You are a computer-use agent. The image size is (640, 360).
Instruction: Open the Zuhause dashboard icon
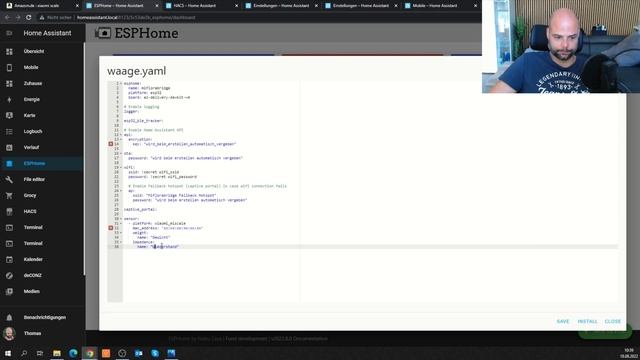[x=9, y=83]
